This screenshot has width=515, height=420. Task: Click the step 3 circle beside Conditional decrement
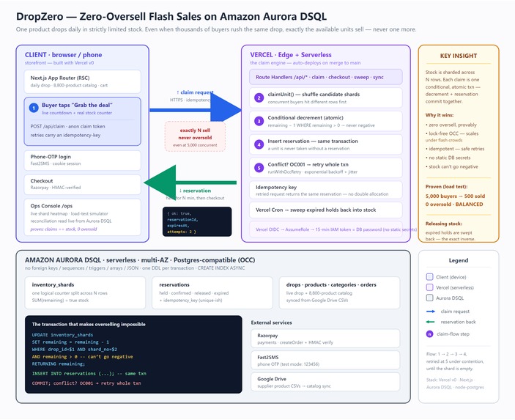pyautogui.click(x=259, y=121)
